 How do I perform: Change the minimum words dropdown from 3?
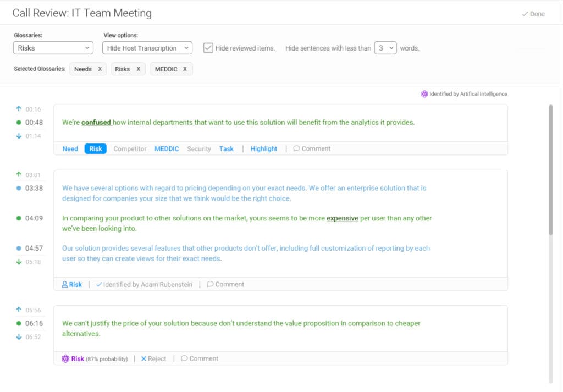click(x=385, y=48)
